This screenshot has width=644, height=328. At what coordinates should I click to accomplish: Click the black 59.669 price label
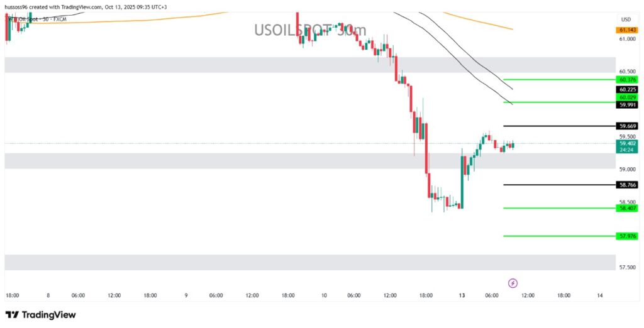click(627, 126)
